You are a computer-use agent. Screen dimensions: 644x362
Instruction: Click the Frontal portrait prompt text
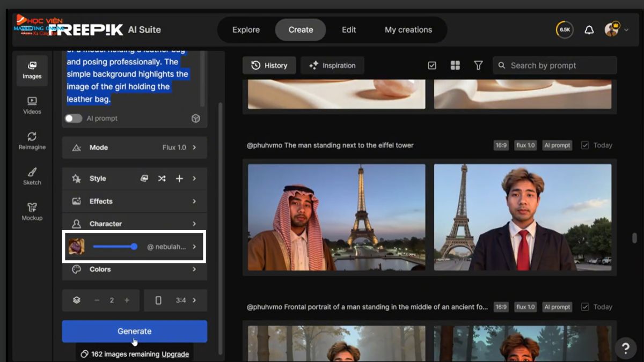pos(368,307)
